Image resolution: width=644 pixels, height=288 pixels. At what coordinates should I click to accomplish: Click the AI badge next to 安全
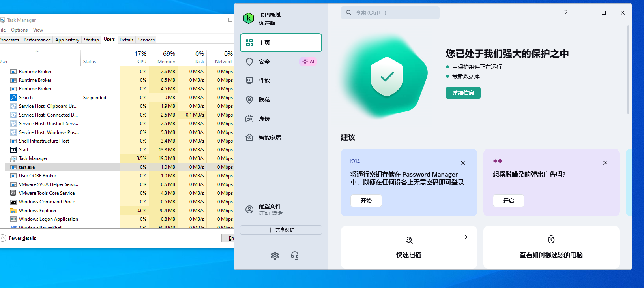[308, 62]
